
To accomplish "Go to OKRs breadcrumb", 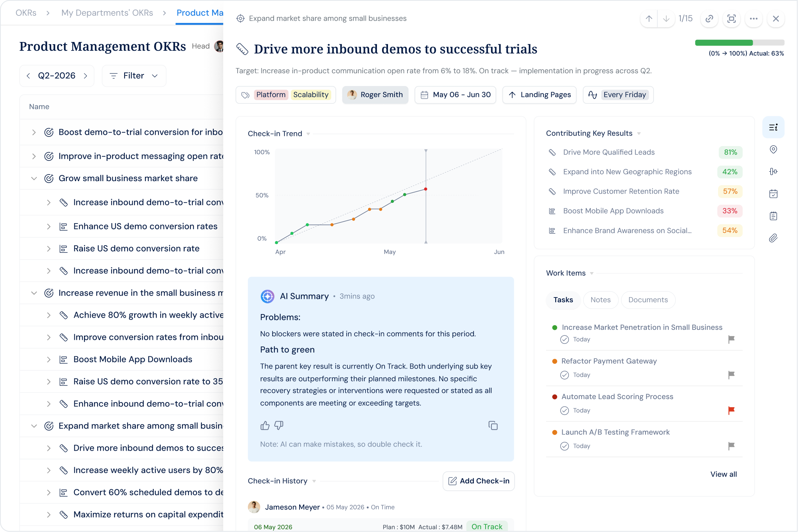I will pos(26,13).
